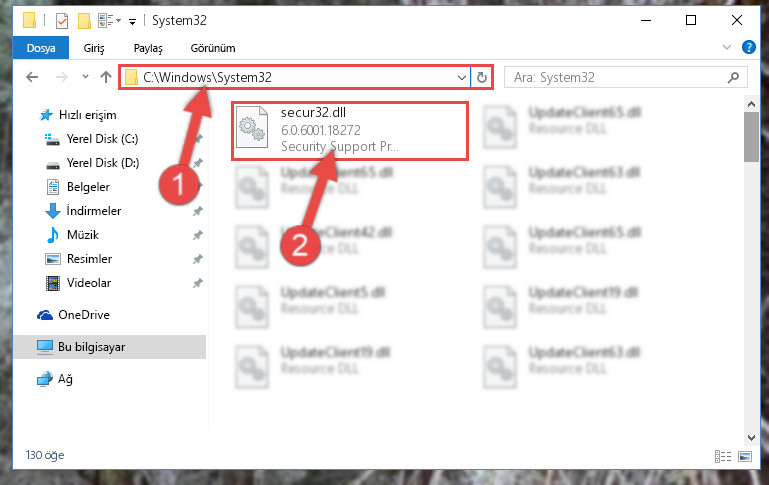Image resolution: width=769 pixels, height=485 pixels.
Task: Click the Back navigation arrow
Action: pyautogui.click(x=32, y=77)
